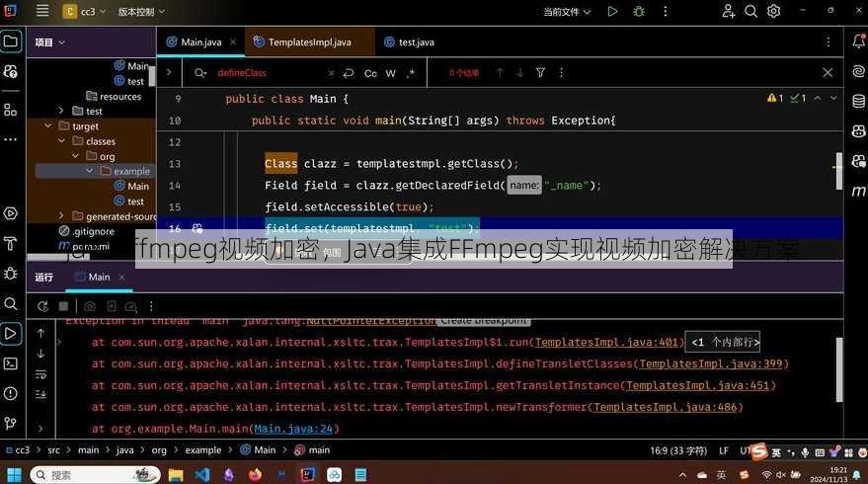
Task: Open cc3 project dropdown
Action: tap(84, 11)
